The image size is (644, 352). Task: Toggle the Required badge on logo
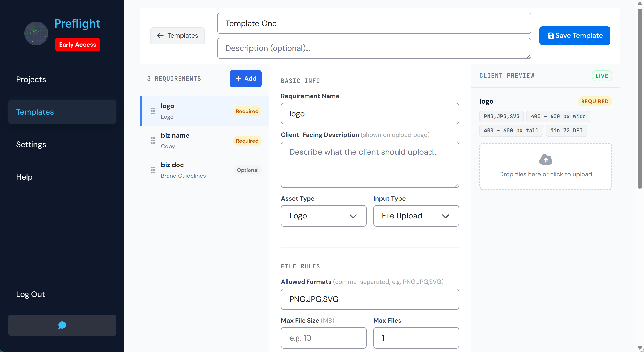click(247, 111)
